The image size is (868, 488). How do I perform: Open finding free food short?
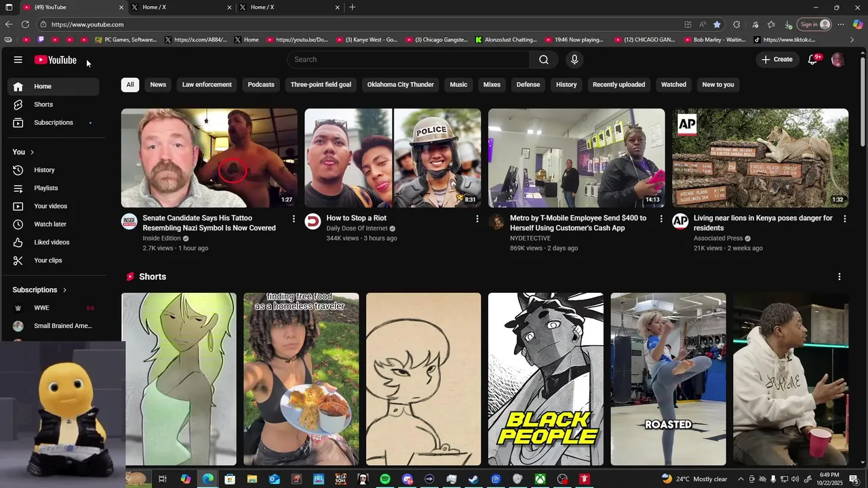coord(301,379)
